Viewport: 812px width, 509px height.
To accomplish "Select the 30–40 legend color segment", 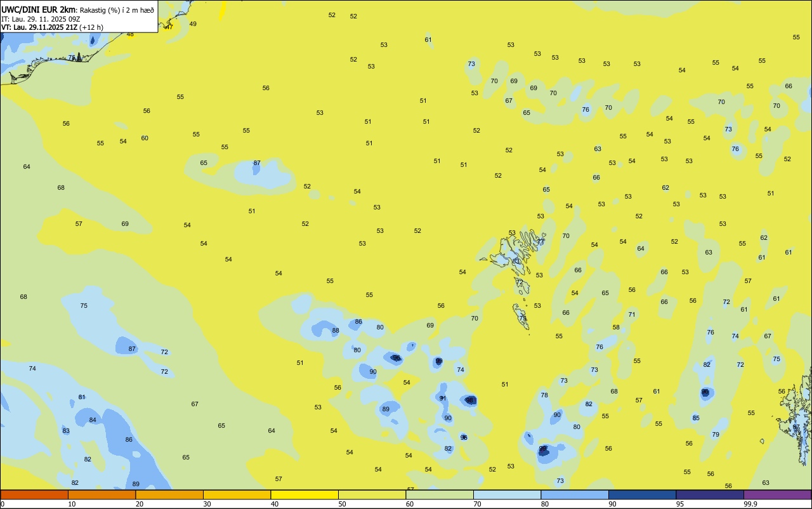I will tap(237, 494).
